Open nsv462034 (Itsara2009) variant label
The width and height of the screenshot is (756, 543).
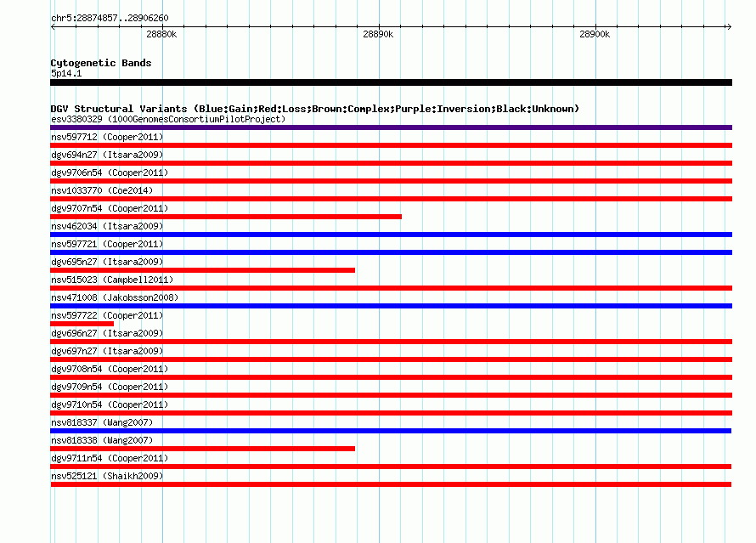click(x=107, y=226)
